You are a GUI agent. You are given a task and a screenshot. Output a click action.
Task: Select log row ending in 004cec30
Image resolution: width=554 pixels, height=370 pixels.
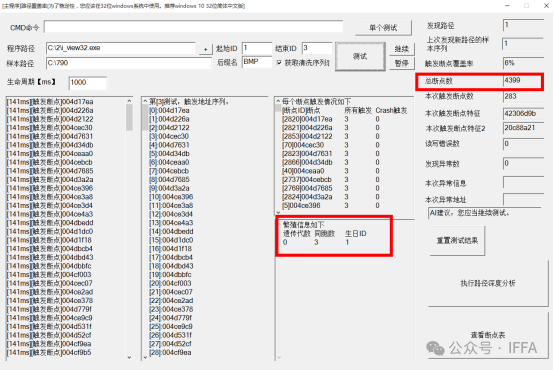pyautogui.click(x=50, y=128)
